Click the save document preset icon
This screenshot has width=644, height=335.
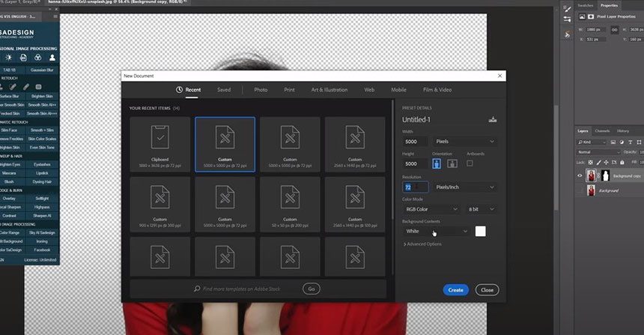(492, 119)
